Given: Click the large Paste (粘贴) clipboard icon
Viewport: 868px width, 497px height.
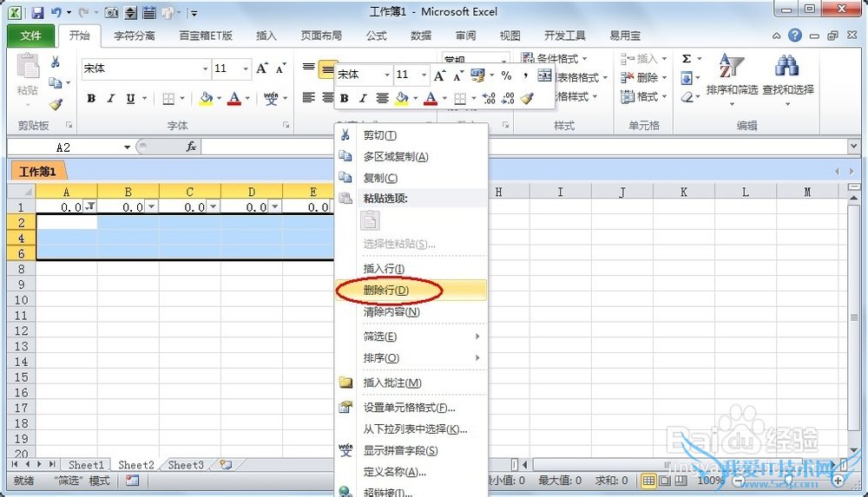Looking at the screenshot, I should click(28, 67).
